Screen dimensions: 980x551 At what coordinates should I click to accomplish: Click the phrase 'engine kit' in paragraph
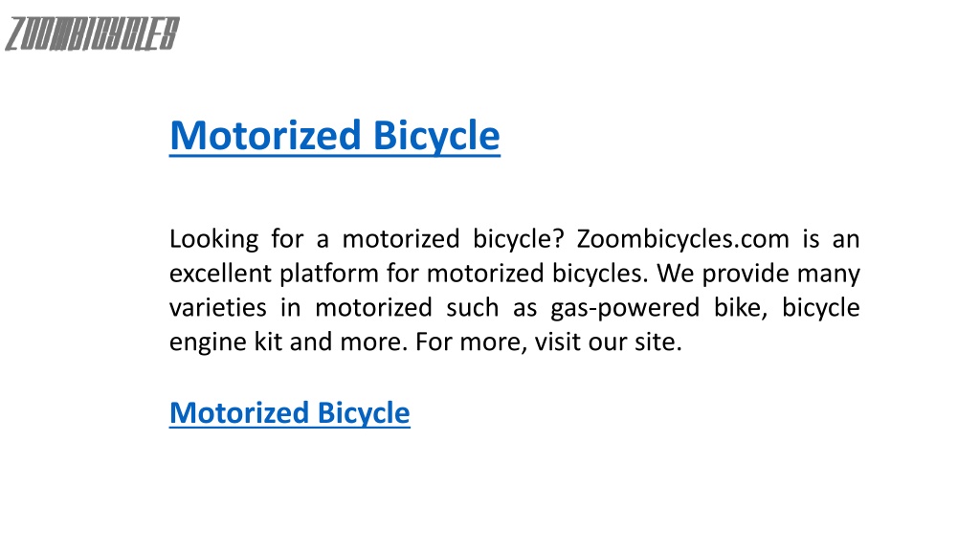click(226, 343)
